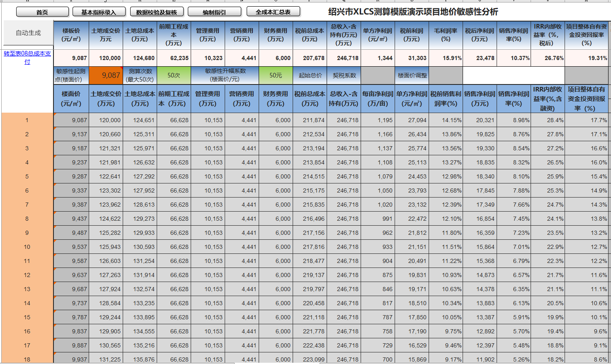Jump to 全成本汇总表
The height and width of the screenshot is (364, 611).
[273, 12]
